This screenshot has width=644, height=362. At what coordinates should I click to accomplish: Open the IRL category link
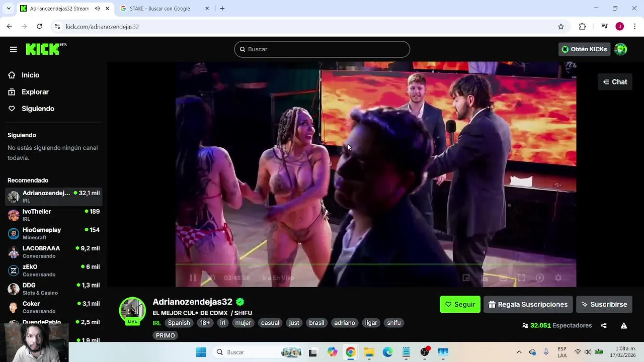click(156, 323)
